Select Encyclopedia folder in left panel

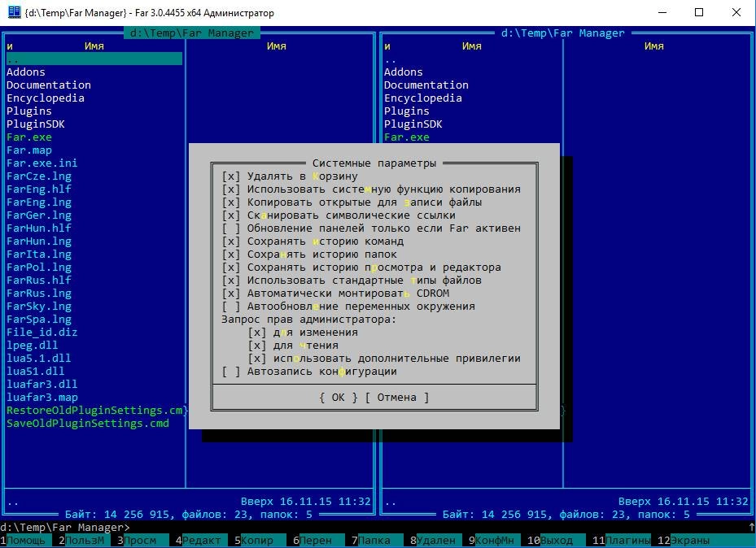point(46,98)
